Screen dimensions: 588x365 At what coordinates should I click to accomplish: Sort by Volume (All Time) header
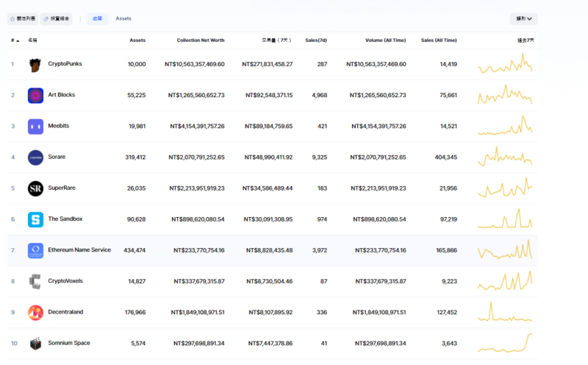(385, 40)
